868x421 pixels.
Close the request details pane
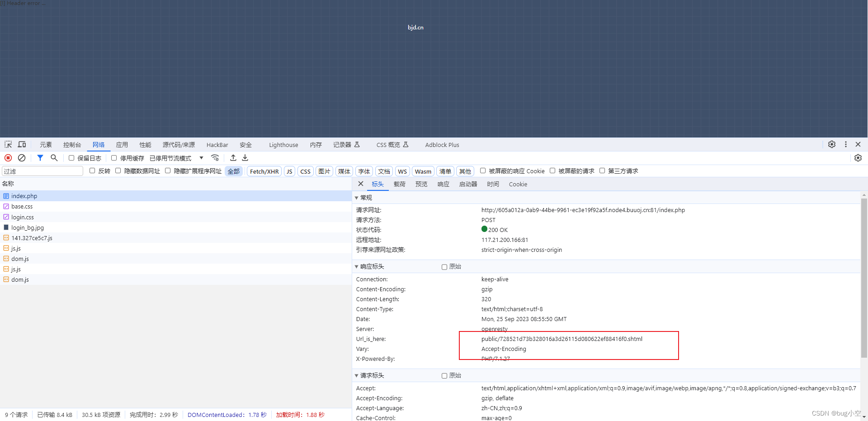[x=361, y=184]
